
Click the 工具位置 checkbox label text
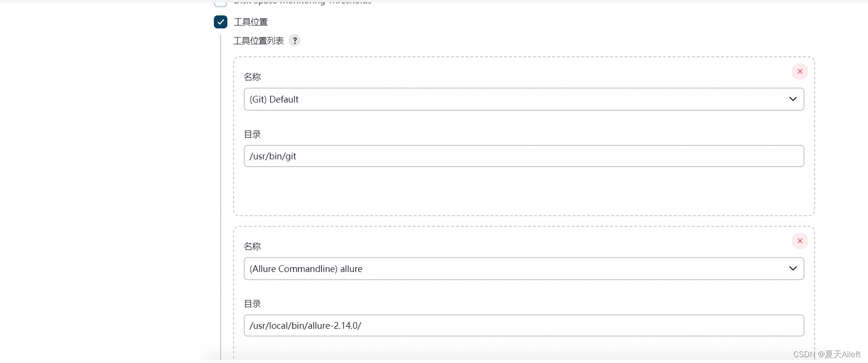[x=251, y=22]
